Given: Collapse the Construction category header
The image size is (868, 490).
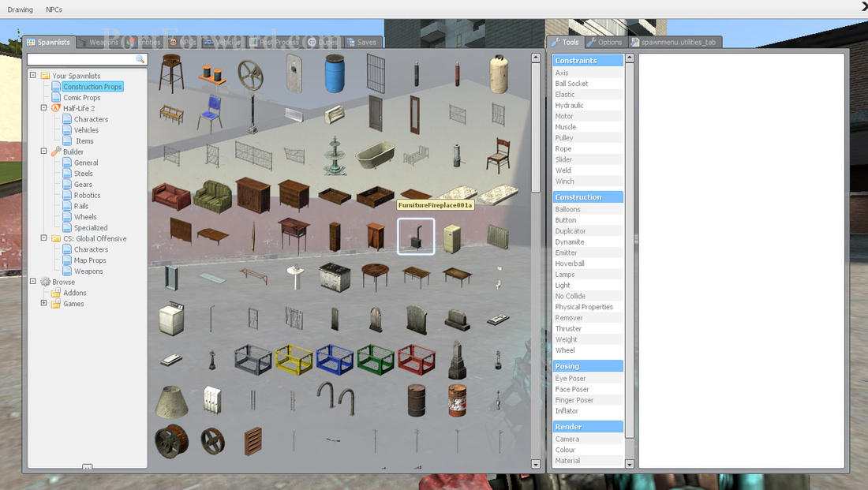Looking at the screenshot, I should click(588, 197).
